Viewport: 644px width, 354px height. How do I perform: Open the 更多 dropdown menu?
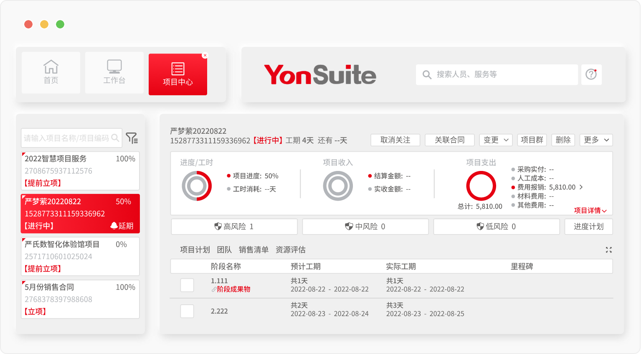pos(596,140)
